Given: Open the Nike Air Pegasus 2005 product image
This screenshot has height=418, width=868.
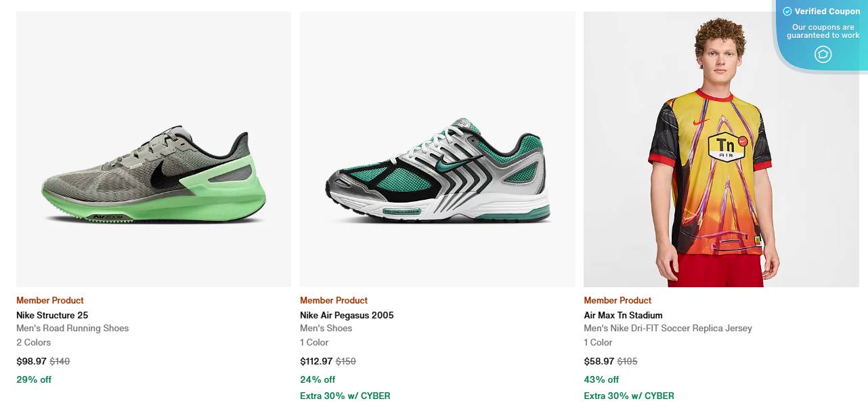Looking at the screenshot, I should [x=437, y=148].
